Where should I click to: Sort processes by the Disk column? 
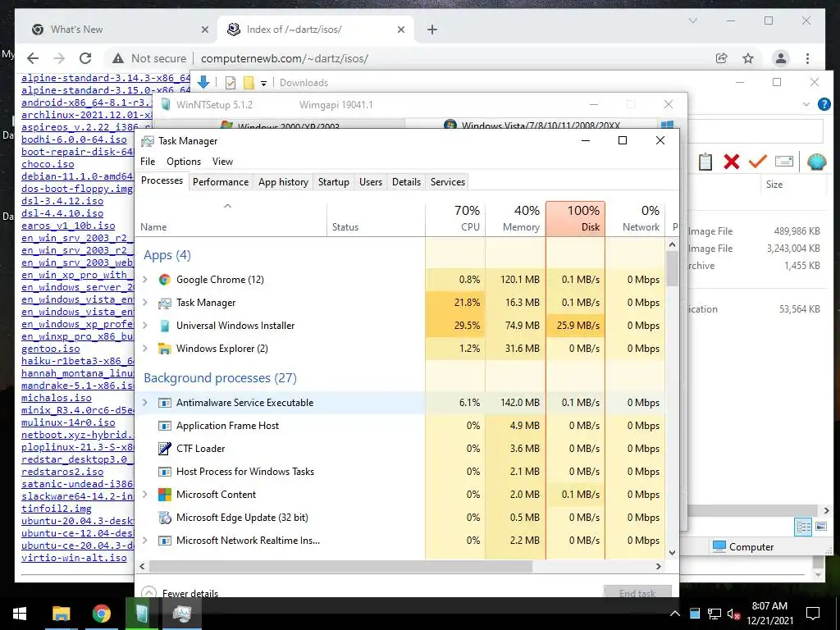pos(575,218)
